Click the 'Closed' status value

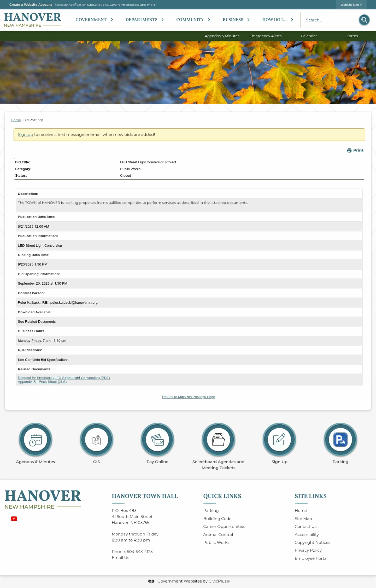(x=126, y=176)
